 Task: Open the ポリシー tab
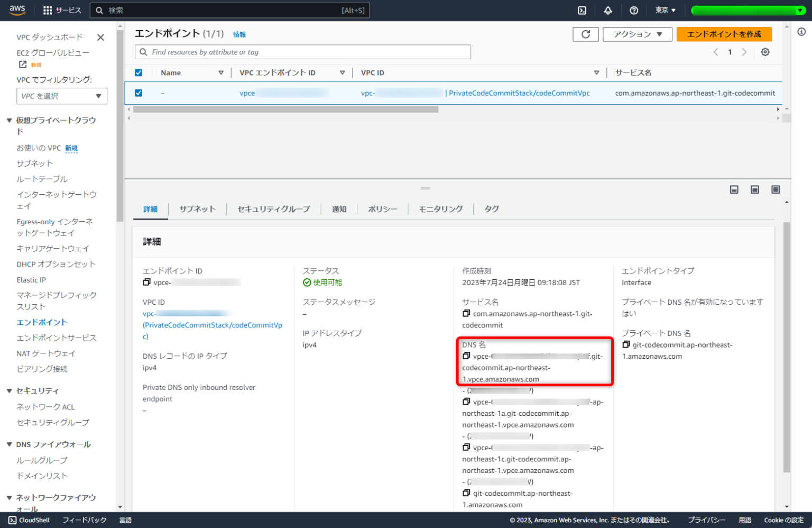click(382, 209)
